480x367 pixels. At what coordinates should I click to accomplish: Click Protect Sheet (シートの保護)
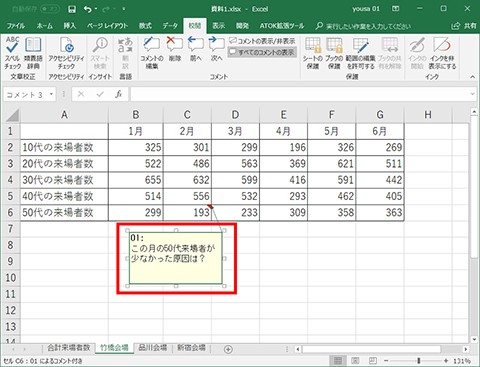pyautogui.click(x=313, y=53)
